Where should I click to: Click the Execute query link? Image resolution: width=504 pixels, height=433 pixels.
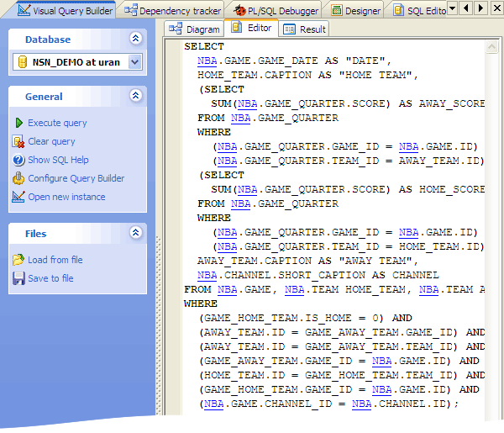[x=57, y=123]
